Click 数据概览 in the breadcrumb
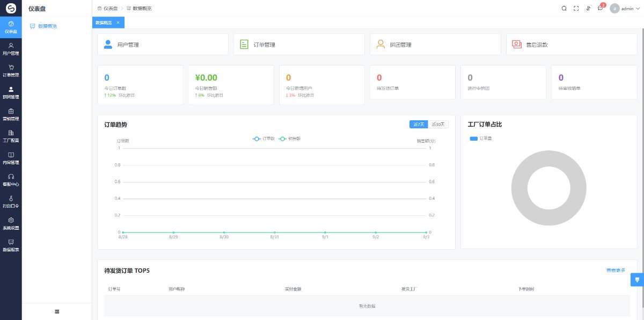Screen dimensions: 644x320 click(x=139, y=9)
